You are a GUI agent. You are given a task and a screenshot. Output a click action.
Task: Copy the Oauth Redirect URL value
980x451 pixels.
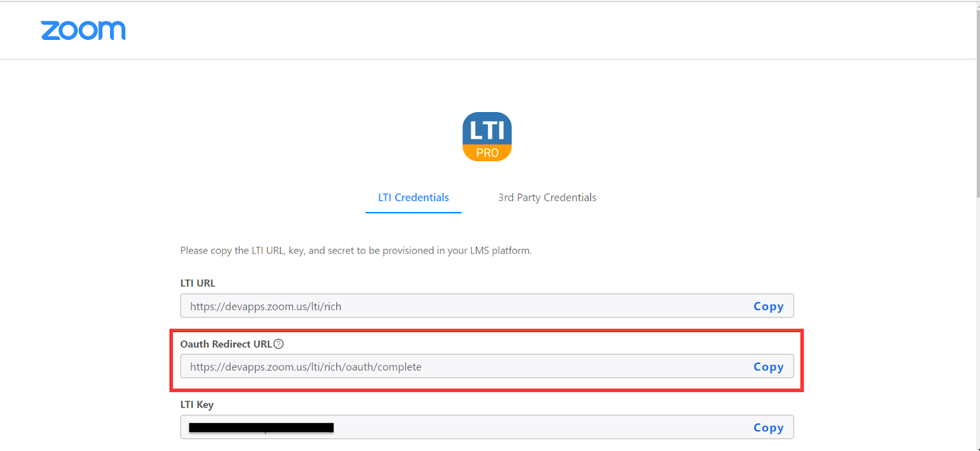click(x=768, y=367)
